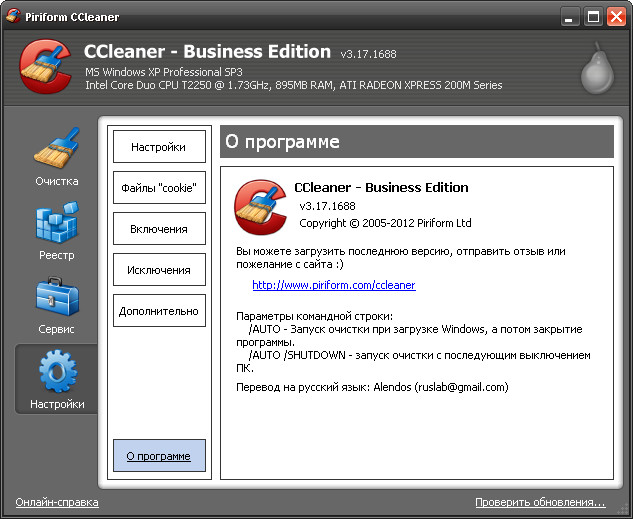Select the О программе about button

click(x=159, y=456)
